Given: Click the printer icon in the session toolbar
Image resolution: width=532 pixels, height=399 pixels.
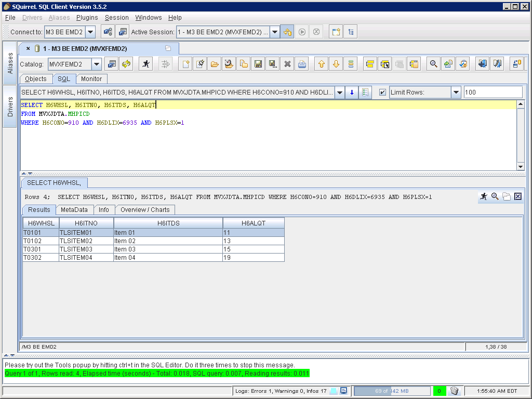Looking at the screenshot, I should point(302,64).
